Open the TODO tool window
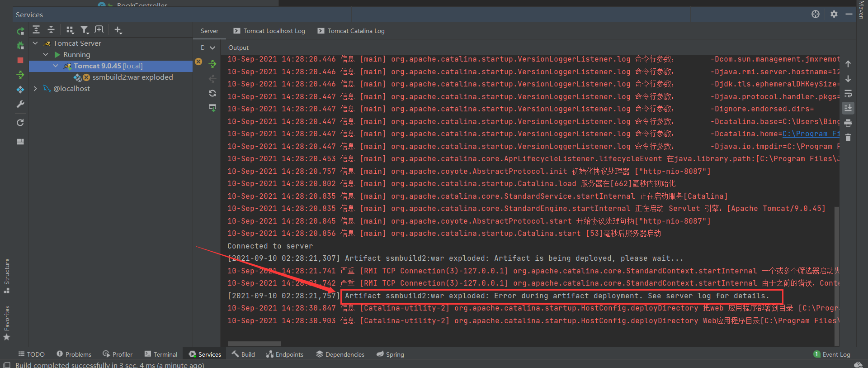This screenshot has height=368, width=868. (x=31, y=354)
